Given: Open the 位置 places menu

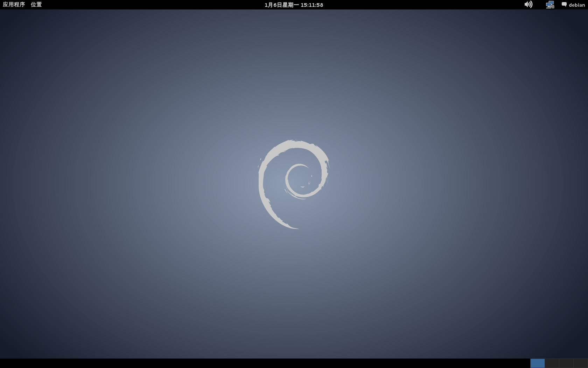Looking at the screenshot, I should (36, 5).
